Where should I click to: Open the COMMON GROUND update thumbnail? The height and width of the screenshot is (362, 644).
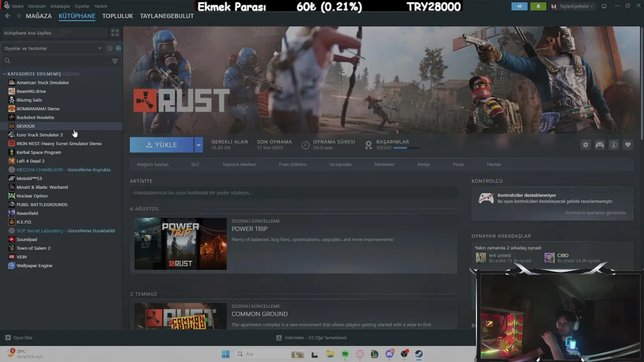181,316
